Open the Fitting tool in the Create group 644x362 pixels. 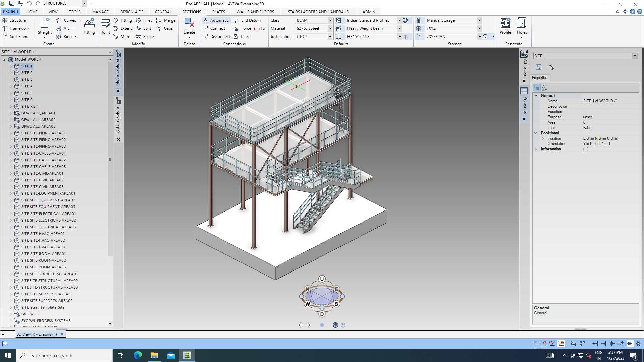89,27
